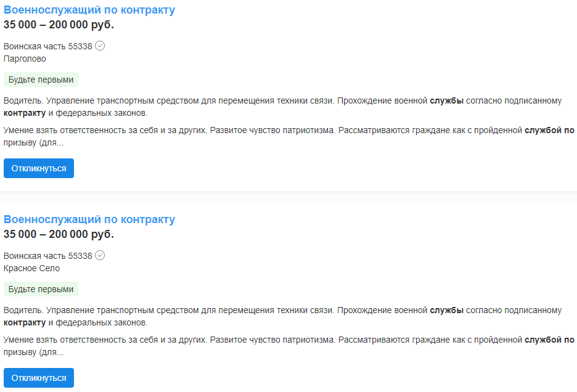Select the Воинская часть 55338 company name in the bottom card
Image resolution: width=577 pixels, height=392 pixels.
click(47, 255)
